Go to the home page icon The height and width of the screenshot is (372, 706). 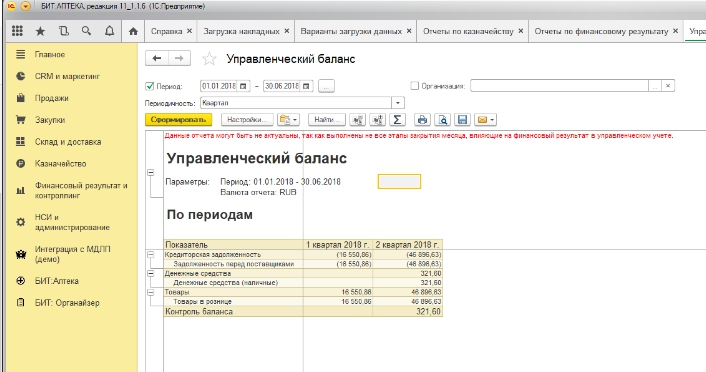tap(133, 31)
